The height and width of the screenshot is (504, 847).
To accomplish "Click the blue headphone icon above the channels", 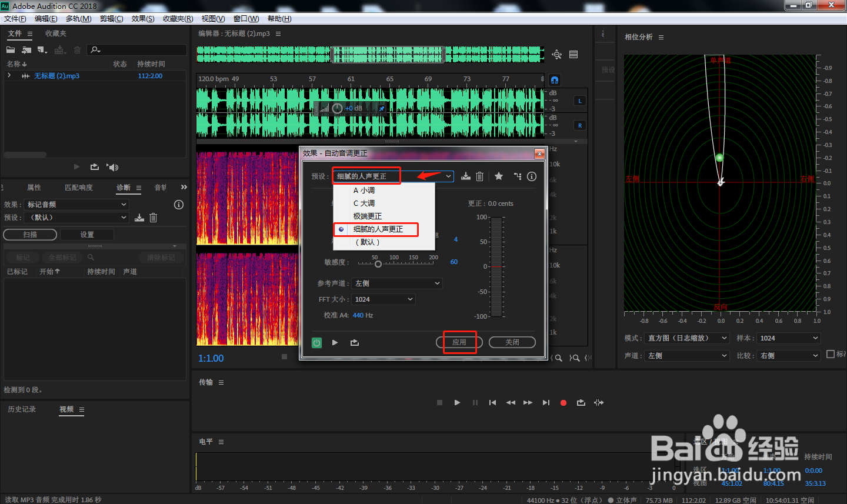I will [555, 80].
